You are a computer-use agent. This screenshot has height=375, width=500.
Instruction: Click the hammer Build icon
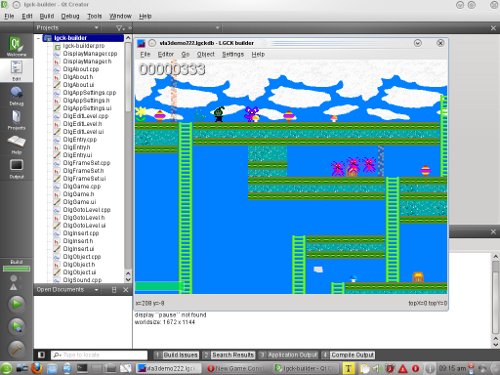tap(17, 349)
